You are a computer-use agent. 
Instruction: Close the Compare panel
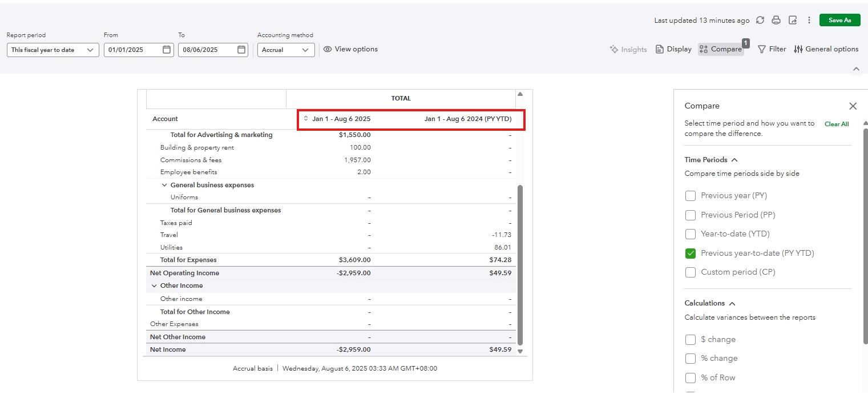[x=853, y=106]
